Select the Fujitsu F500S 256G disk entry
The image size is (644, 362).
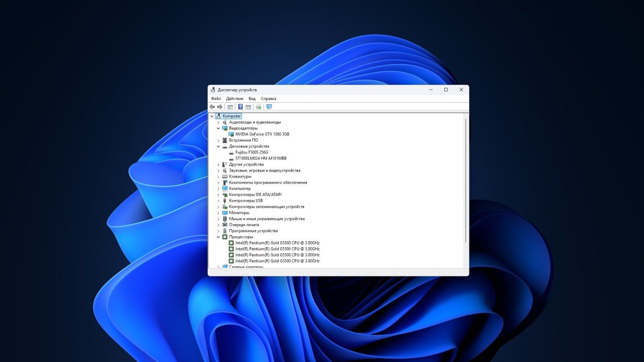252,152
